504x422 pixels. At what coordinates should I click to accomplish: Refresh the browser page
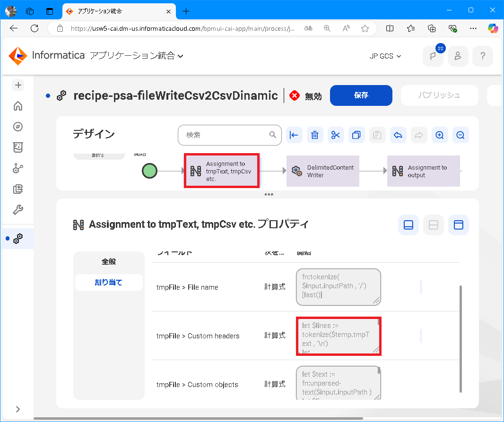[35, 28]
